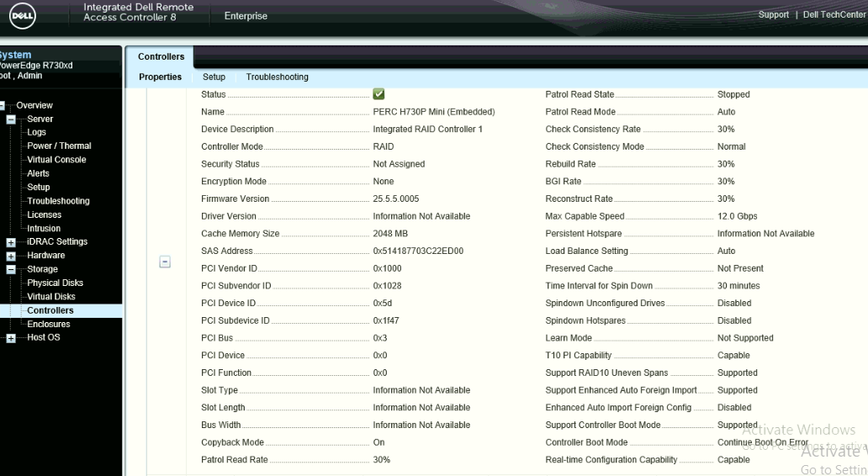Open Licenses in the navigation tree

[45, 214]
